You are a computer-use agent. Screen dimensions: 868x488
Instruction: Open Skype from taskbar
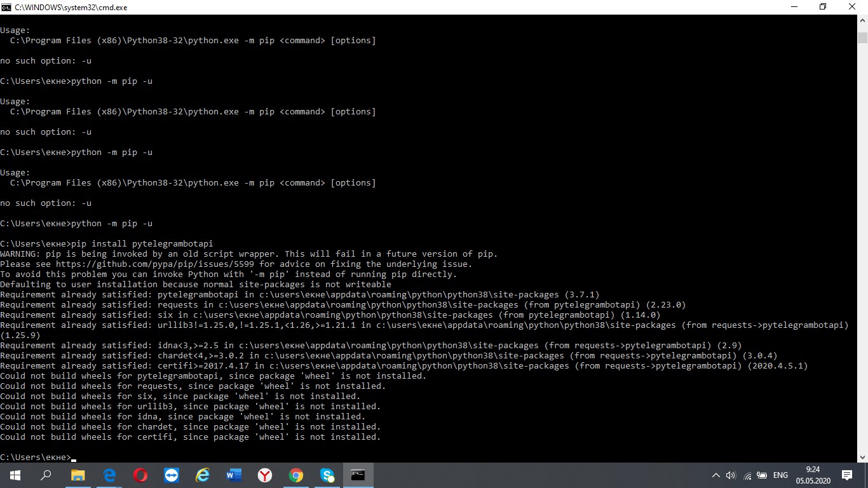[x=327, y=475]
